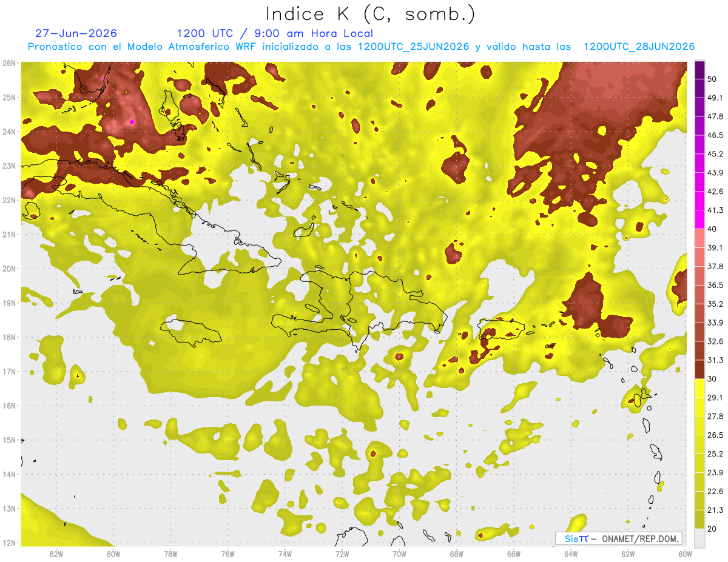Click latitude label 18N
Screen dimensions: 728x562
pos(8,337)
